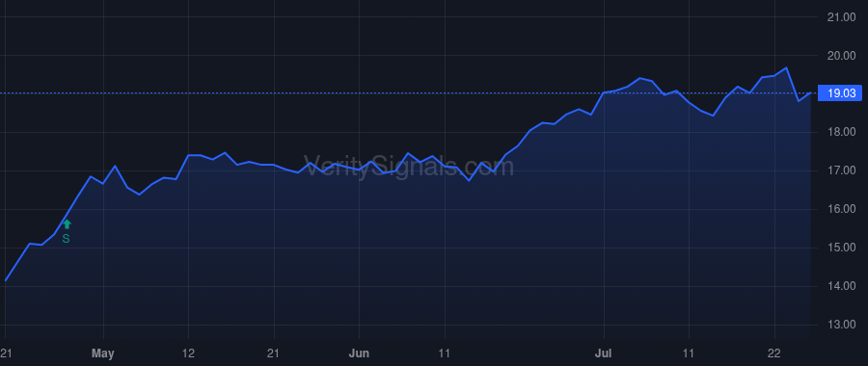Click the 17.00 price axis label
Screen dimensions: 868x366
[841, 170]
